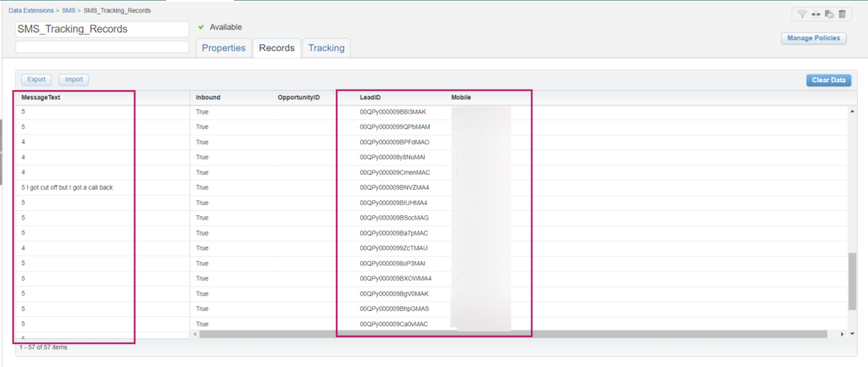Open the SMS breadcrumb link
This screenshot has width=868, height=367.
pyautogui.click(x=69, y=10)
